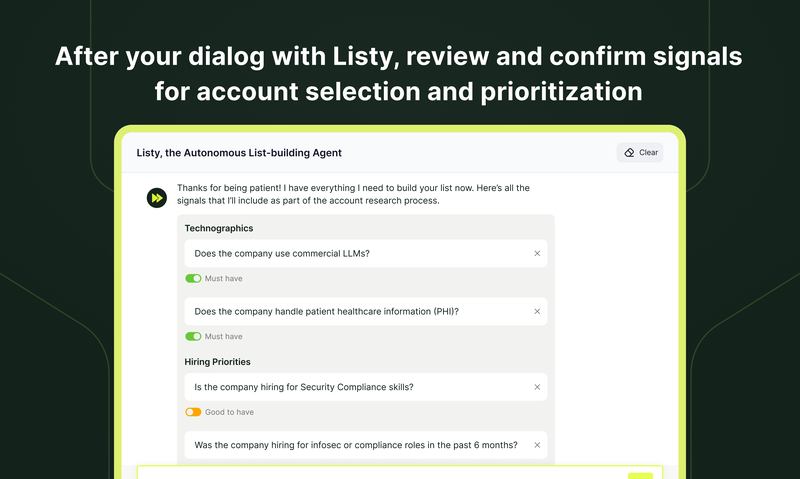Remove the infosec hiring past 6 months signal
The image size is (800, 479).
click(x=537, y=445)
